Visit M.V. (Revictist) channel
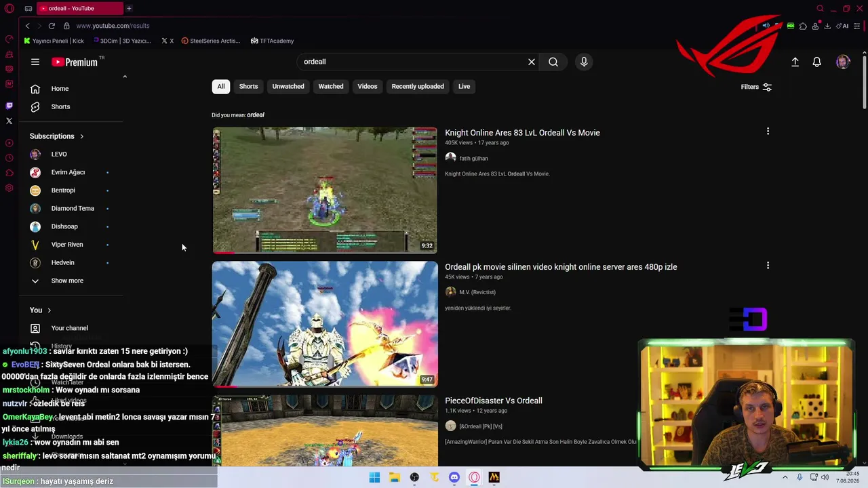Viewport: 868px width, 488px height. [x=477, y=292]
